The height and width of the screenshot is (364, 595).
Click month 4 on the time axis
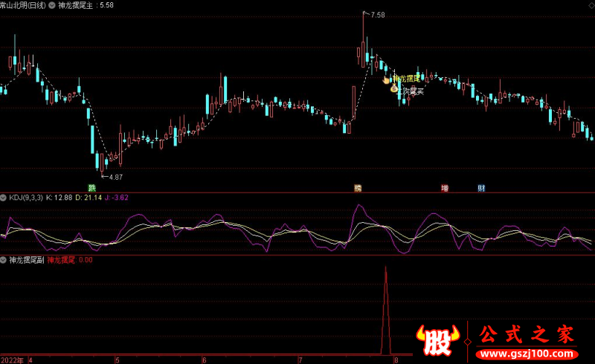(30, 360)
